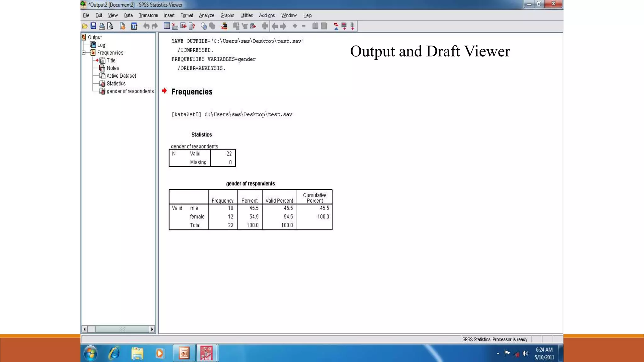Open the Data menu
The height and width of the screenshot is (362, 644).
coord(128,15)
